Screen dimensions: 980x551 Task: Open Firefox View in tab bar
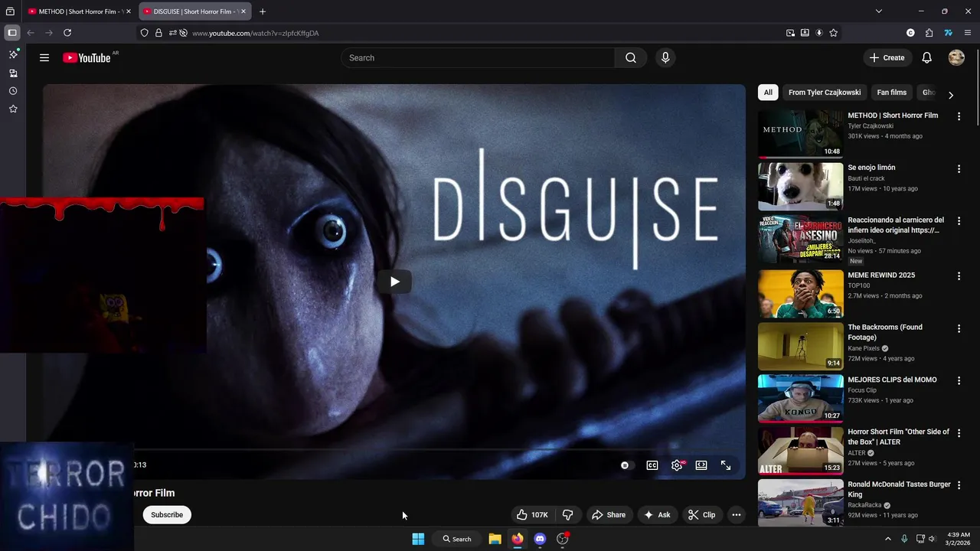point(10,11)
